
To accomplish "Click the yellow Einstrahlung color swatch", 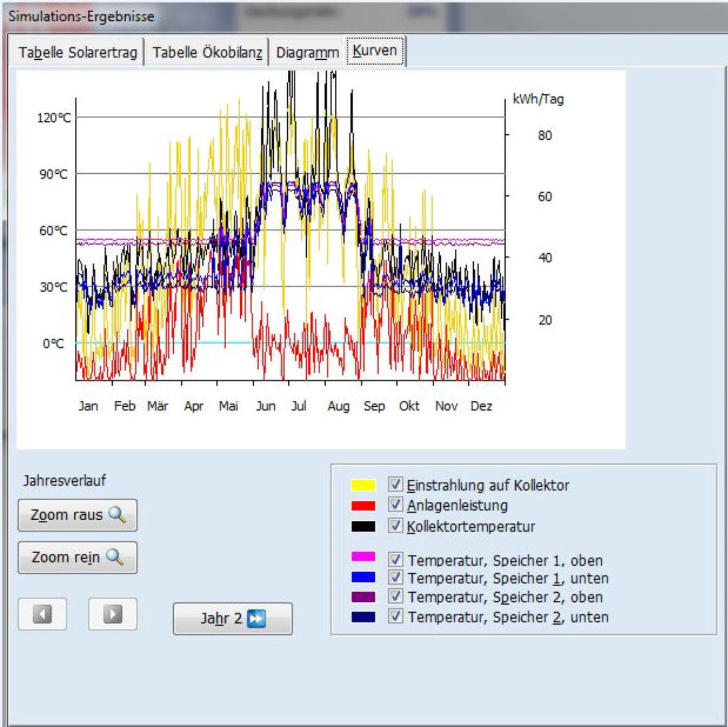I will tap(363, 485).
